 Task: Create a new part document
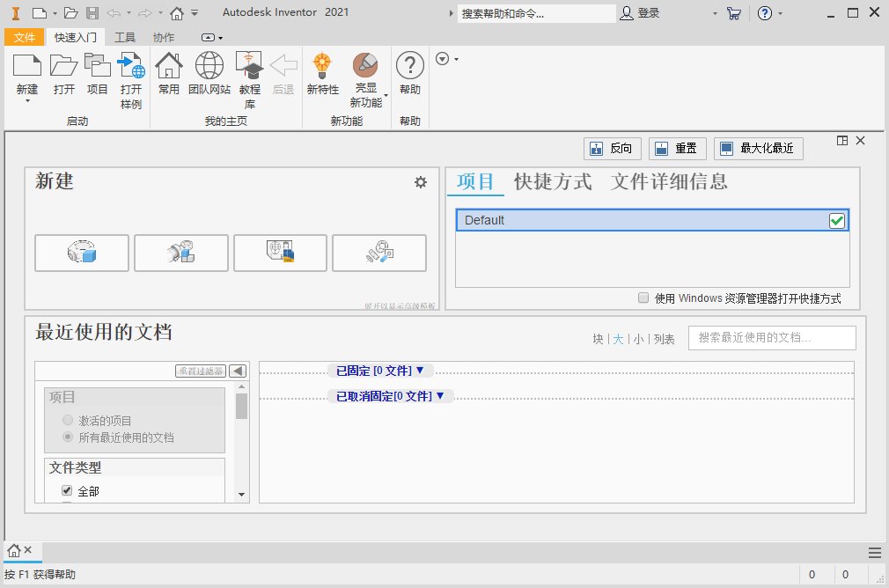pyautogui.click(x=81, y=253)
